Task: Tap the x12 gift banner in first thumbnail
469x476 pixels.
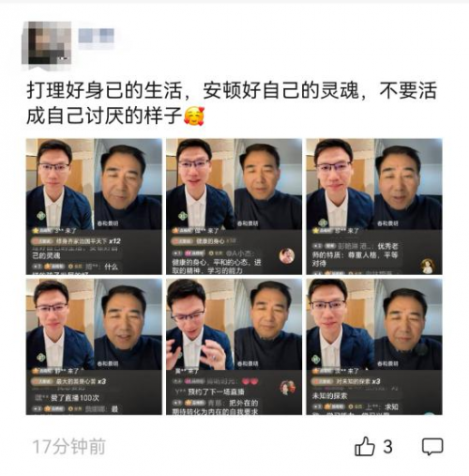Action: (76, 241)
